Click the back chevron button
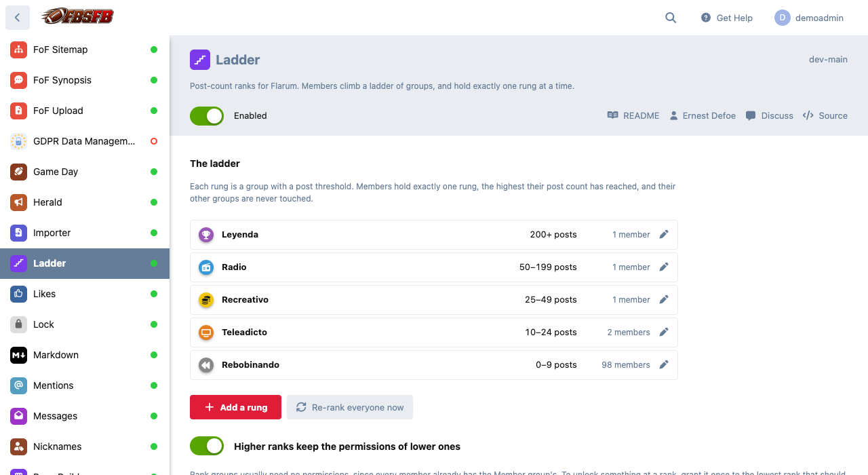Image resolution: width=868 pixels, height=475 pixels. point(18,18)
